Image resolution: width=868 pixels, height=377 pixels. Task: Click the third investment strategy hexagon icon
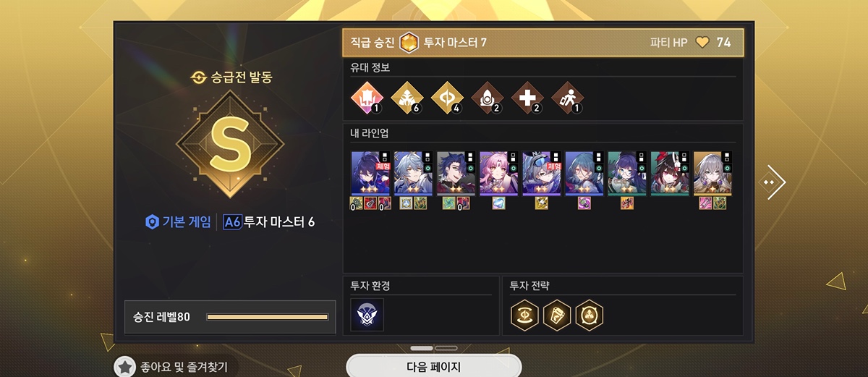pos(590,315)
